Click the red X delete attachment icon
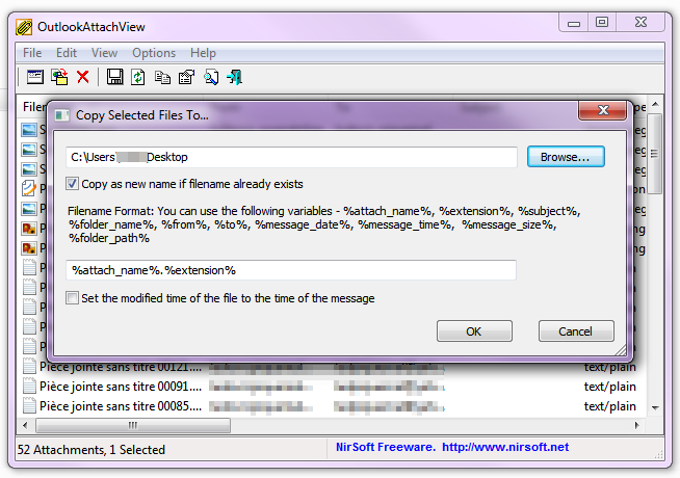680x478 pixels. pyautogui.click(x=83, y=77)
